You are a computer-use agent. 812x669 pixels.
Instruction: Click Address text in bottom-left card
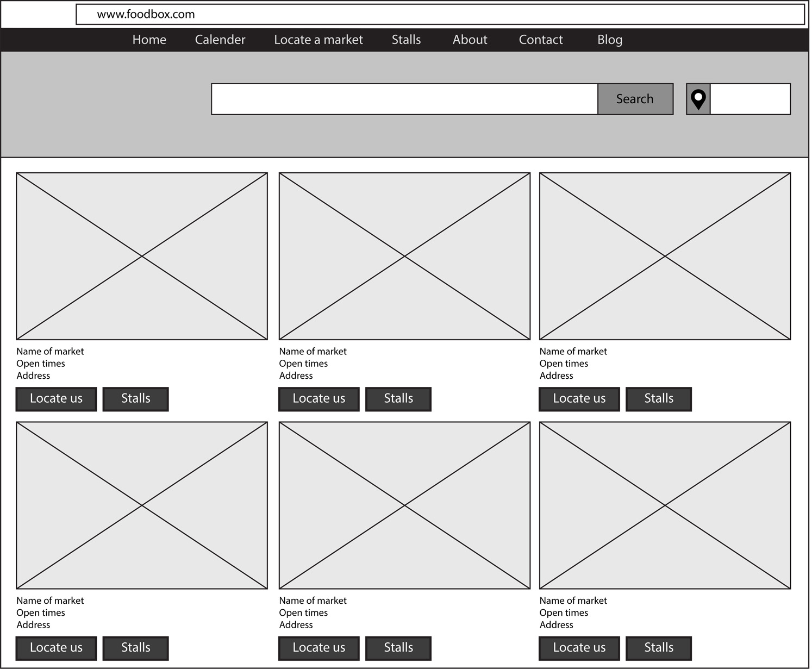tap(33, 624)
